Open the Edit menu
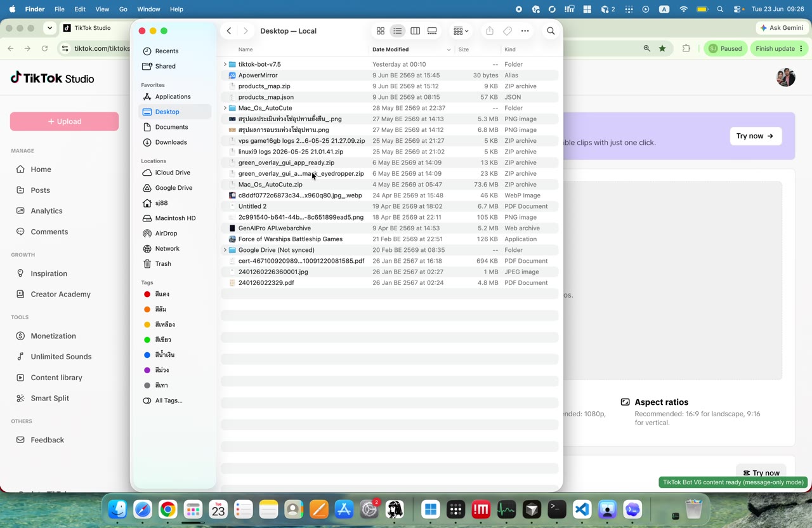 click(x=80, y=9)
